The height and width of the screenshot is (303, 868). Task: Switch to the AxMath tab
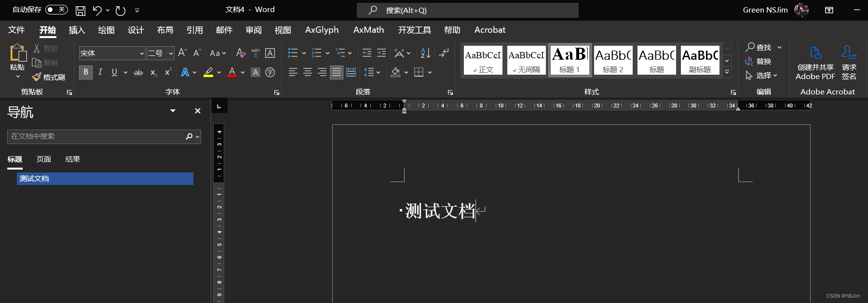coord(368,30)
